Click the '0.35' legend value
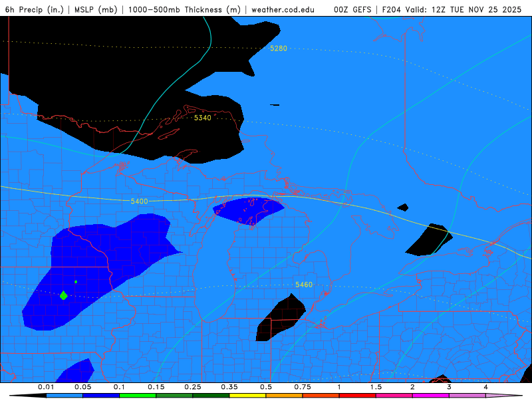Viewport: 532px width, 399px height. point(229,387)
